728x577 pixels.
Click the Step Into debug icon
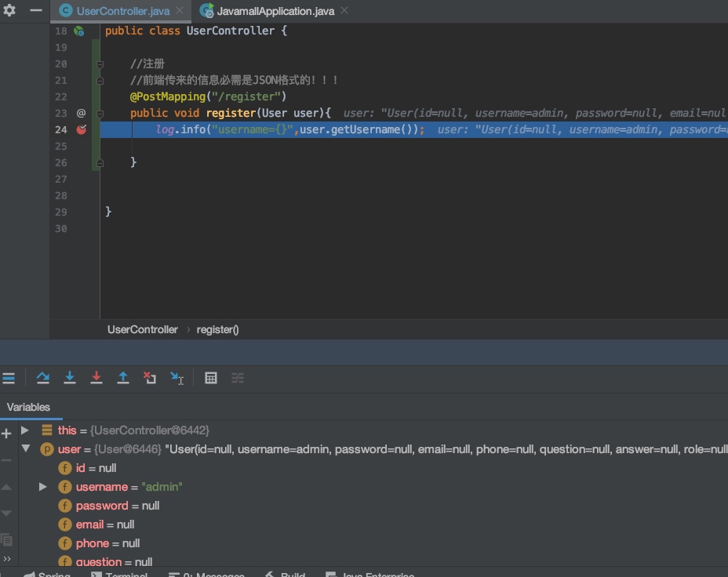click(x=70, y=378)
